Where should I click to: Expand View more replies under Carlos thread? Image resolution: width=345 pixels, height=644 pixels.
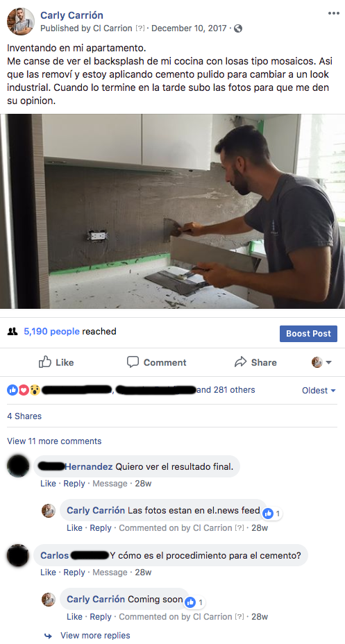pos(95,636)
